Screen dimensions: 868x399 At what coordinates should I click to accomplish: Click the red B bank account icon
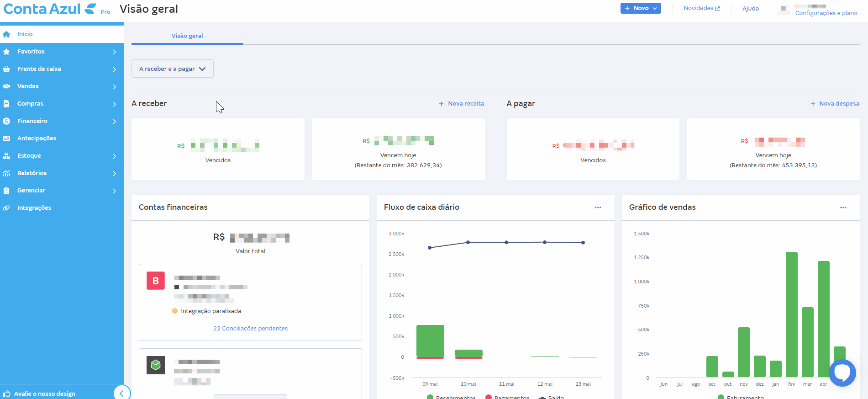coord(156,281)
